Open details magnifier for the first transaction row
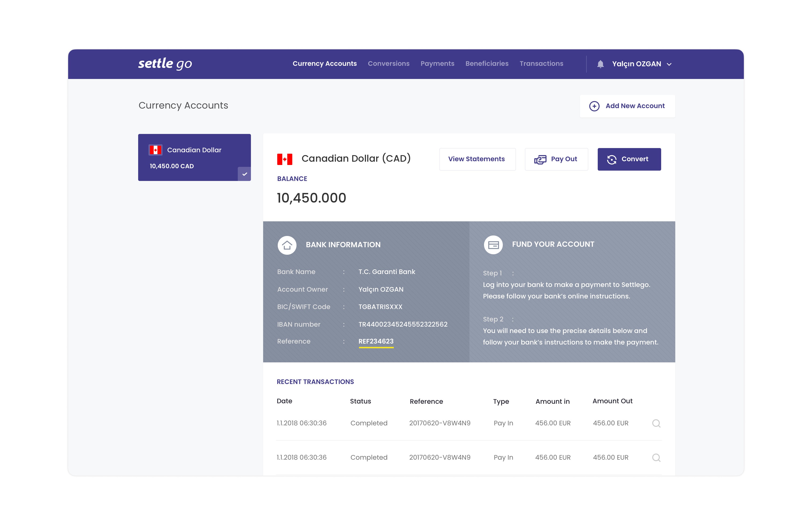The image size is (812, 525). point(656,423)
